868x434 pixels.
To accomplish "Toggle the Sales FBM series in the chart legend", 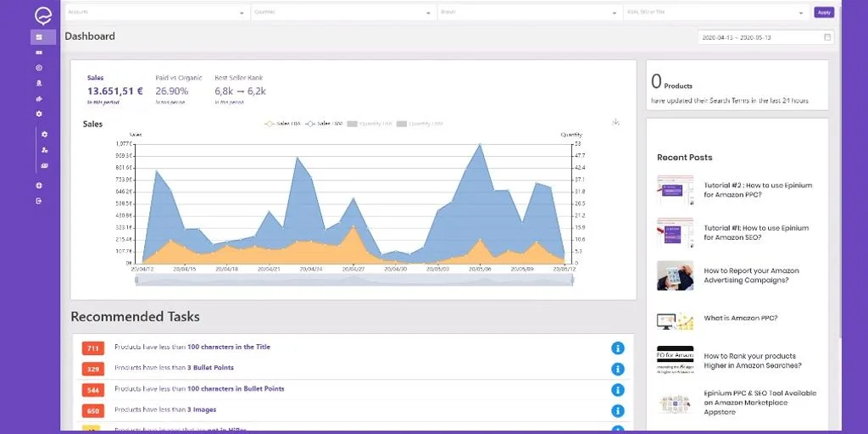I will click(x=324, y=124).
